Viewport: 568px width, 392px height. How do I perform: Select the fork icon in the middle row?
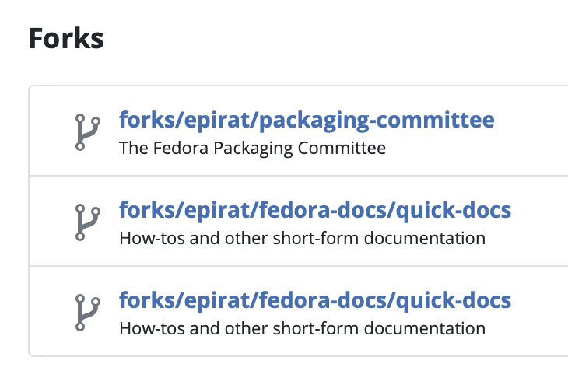88,222
